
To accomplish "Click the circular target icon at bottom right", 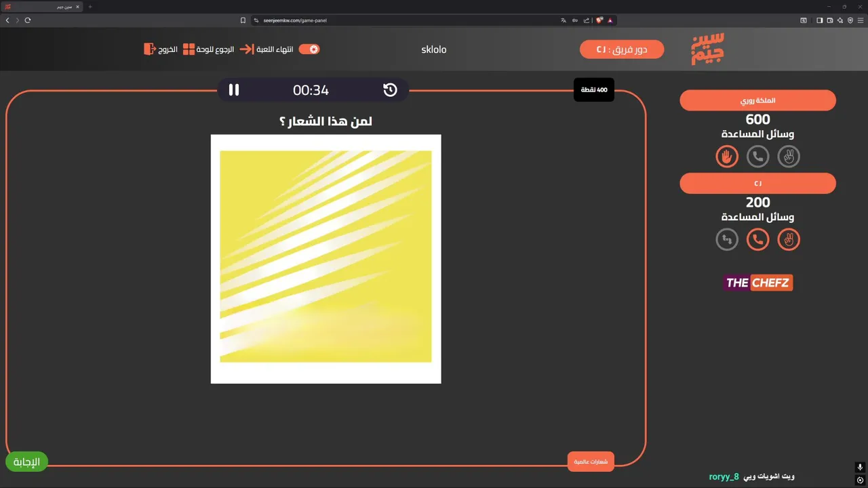I will pyautogui.click(x=860, y=481).
